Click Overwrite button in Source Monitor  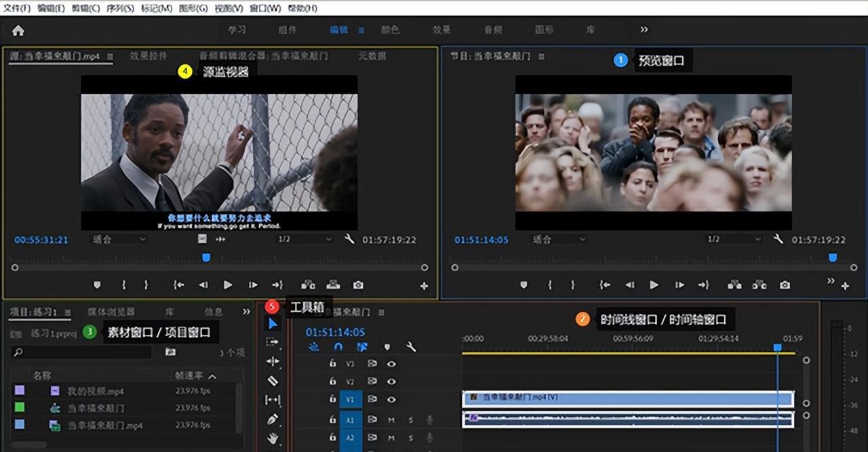(333, 285)
